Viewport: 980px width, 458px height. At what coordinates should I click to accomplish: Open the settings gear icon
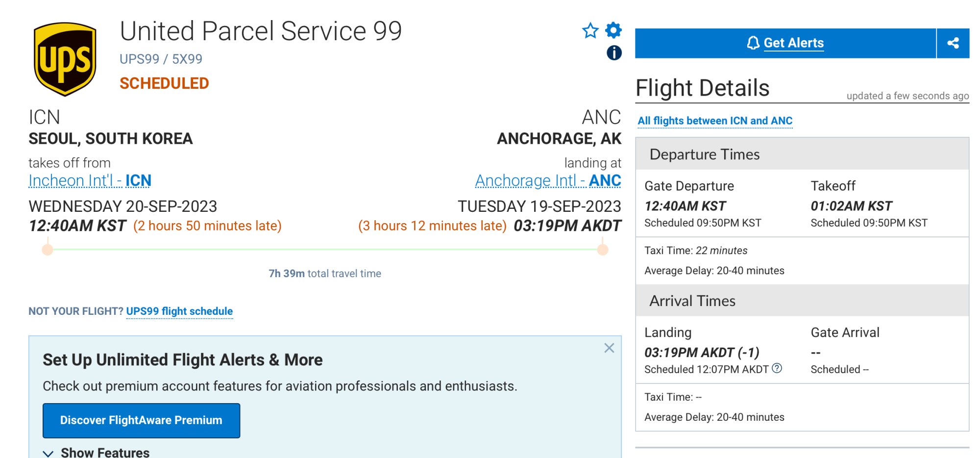click(x=613, y=30)
